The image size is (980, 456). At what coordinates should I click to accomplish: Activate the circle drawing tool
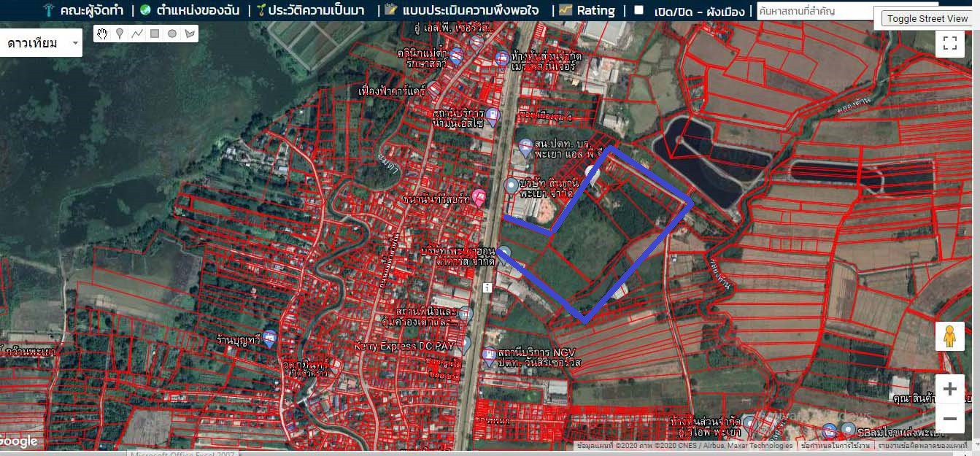(x=172, y=34)
